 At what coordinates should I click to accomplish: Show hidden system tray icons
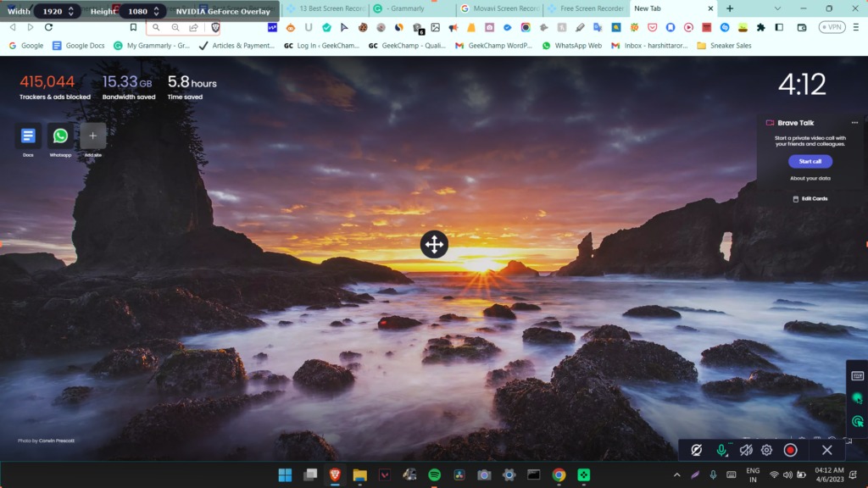676,474
